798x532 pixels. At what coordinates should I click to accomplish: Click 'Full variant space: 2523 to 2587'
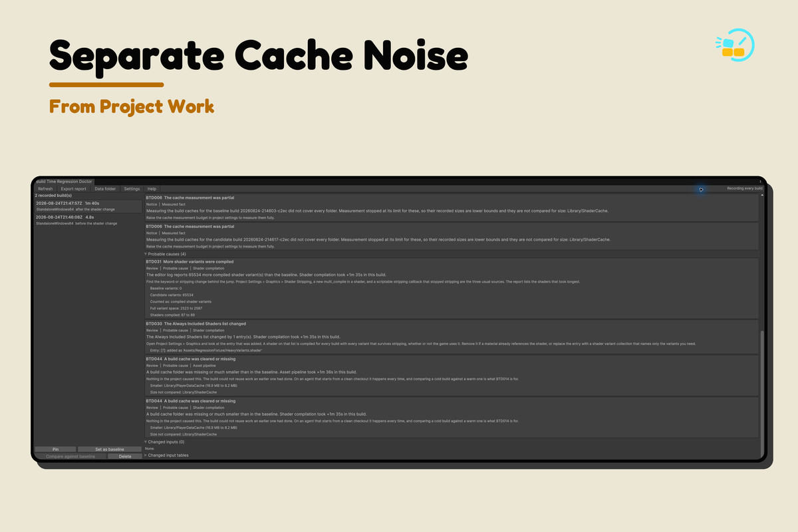[x=177, y=308]
